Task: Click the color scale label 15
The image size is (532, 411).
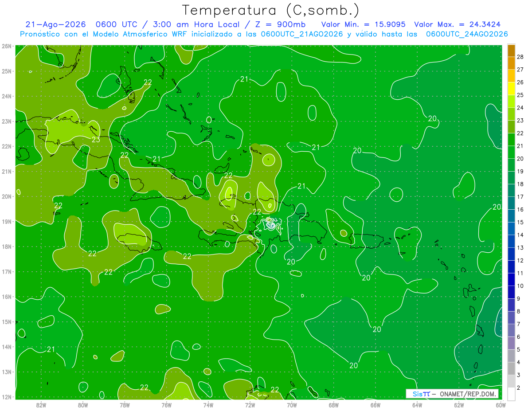Action: [520, 222]
